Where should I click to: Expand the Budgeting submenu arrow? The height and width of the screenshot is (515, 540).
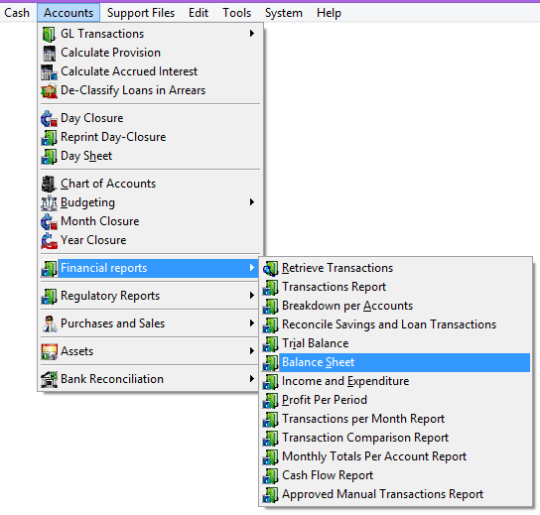252,202
